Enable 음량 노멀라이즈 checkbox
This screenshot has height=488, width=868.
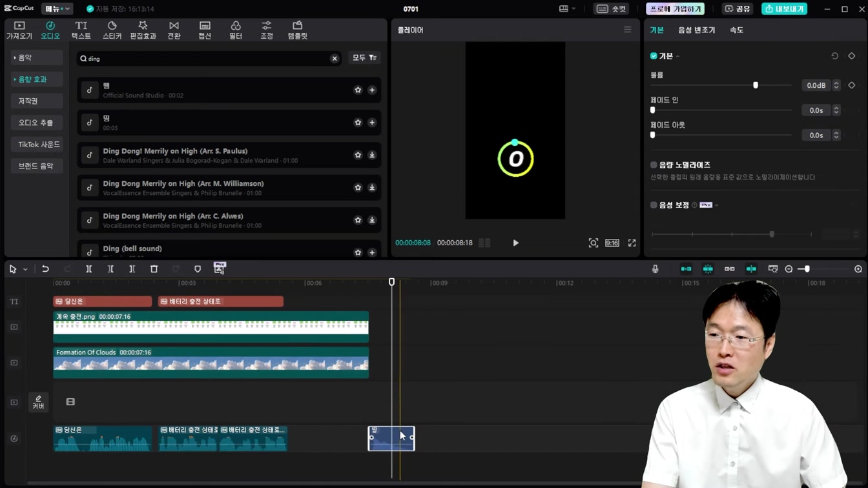point(654,165)
